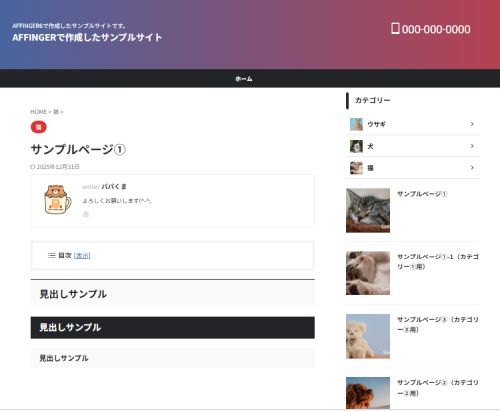500x411 pixels.
Task: Click the site title AFFINGERで作成したサンプルサイト
Action: 87,37
